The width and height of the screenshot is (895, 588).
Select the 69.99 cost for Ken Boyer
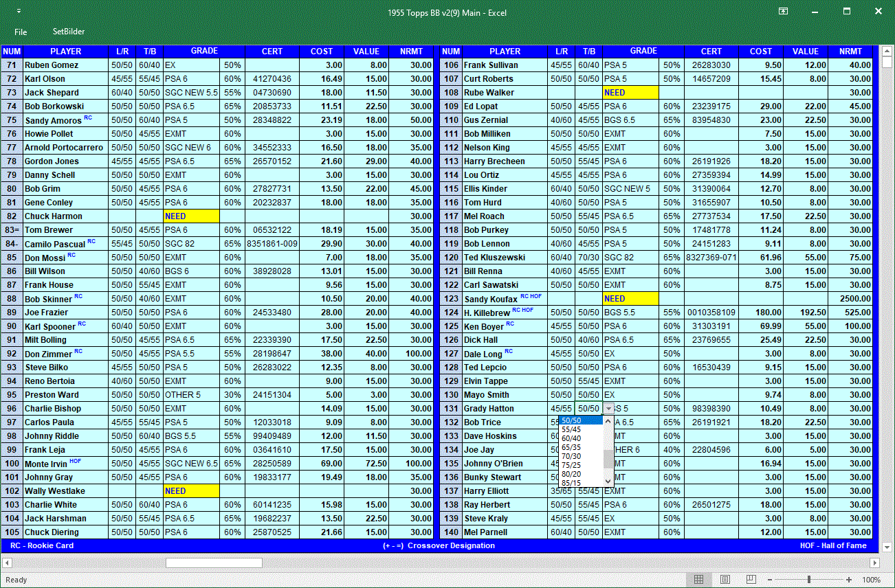tap(761, 326)
